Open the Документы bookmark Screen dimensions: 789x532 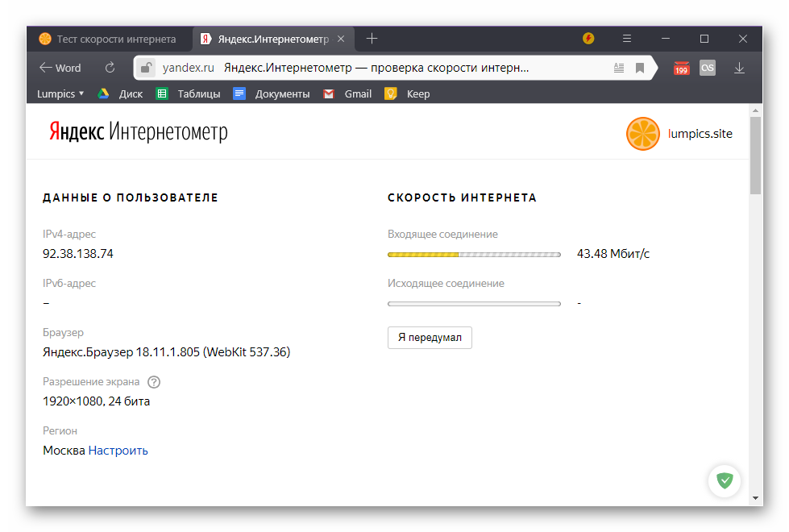point(272,94)
